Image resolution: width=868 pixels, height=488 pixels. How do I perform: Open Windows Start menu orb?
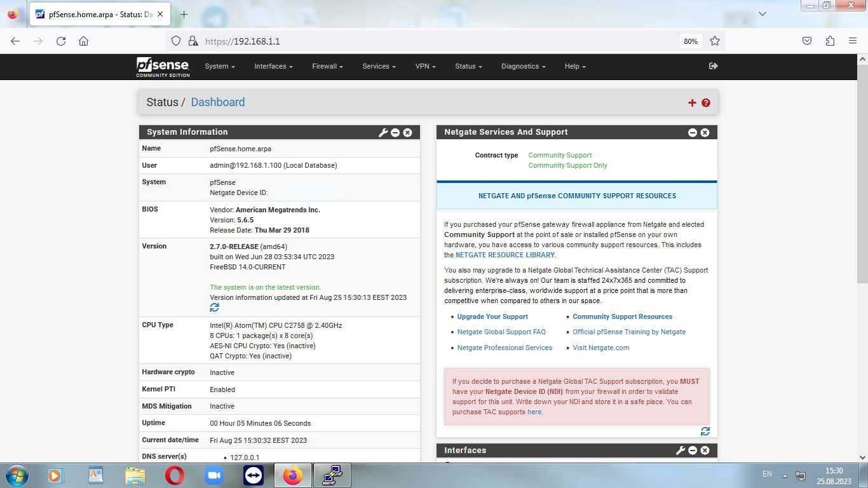click(17, 475)
